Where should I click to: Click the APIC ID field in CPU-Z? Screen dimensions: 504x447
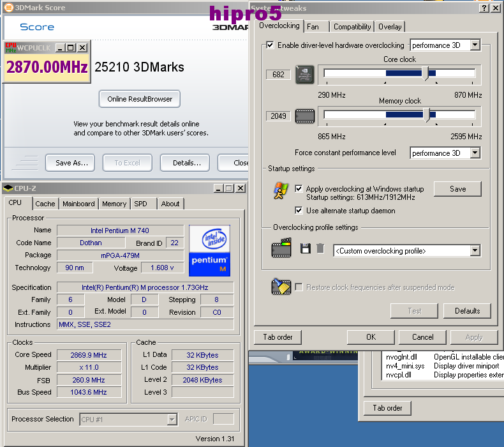(223, 419)
